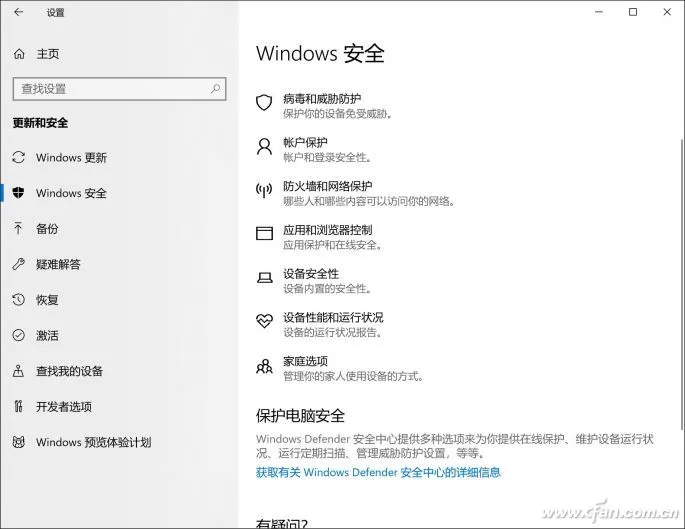Click the 疑难解答 wrench icon
The image size is (685, 529).
click(x=18, y=264)
